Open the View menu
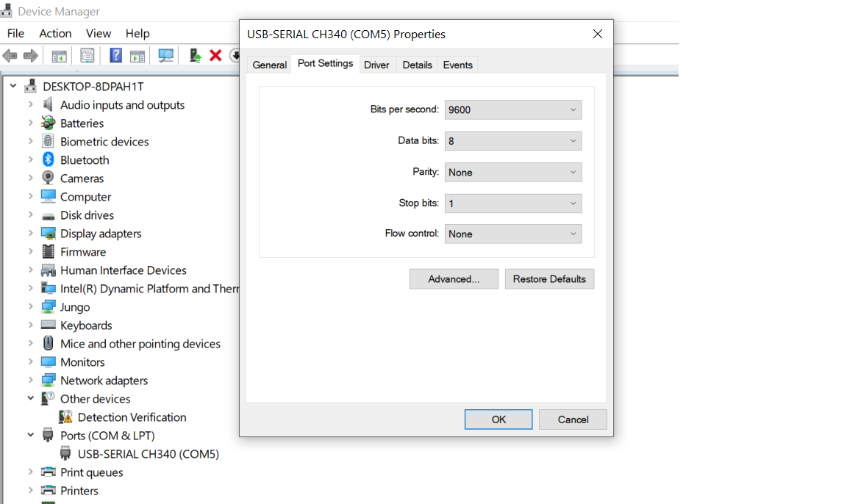The height and width of the screenshot is (504, 847). pyautogui.click(x=99, y=34)
